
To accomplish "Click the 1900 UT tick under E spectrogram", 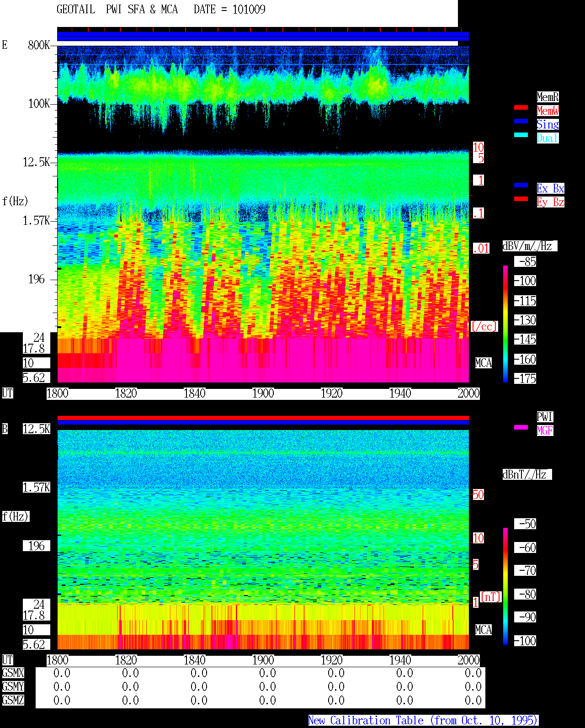I will tap(263, 393).
